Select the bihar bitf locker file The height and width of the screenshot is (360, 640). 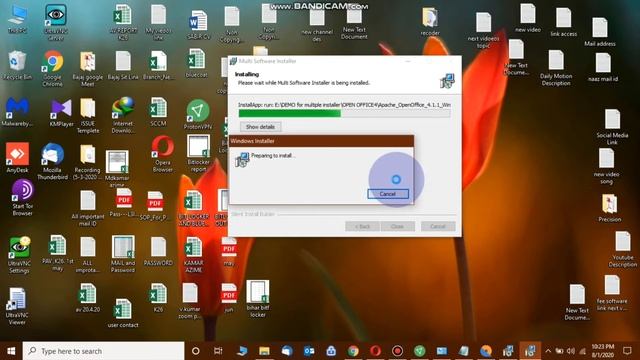tap(258, 298)
